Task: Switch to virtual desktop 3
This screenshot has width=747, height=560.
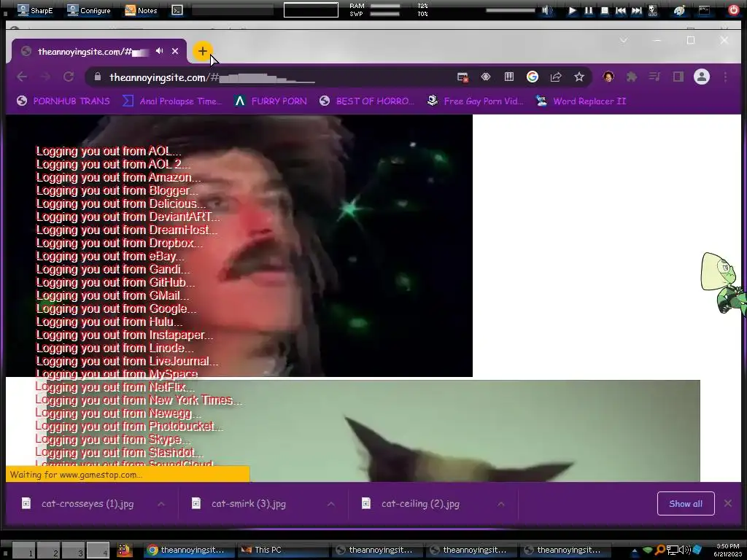Action: click(73, 550)
